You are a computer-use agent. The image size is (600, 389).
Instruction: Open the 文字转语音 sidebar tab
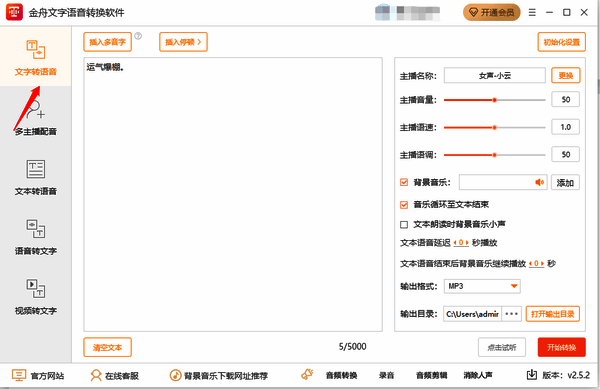[36, 57]
